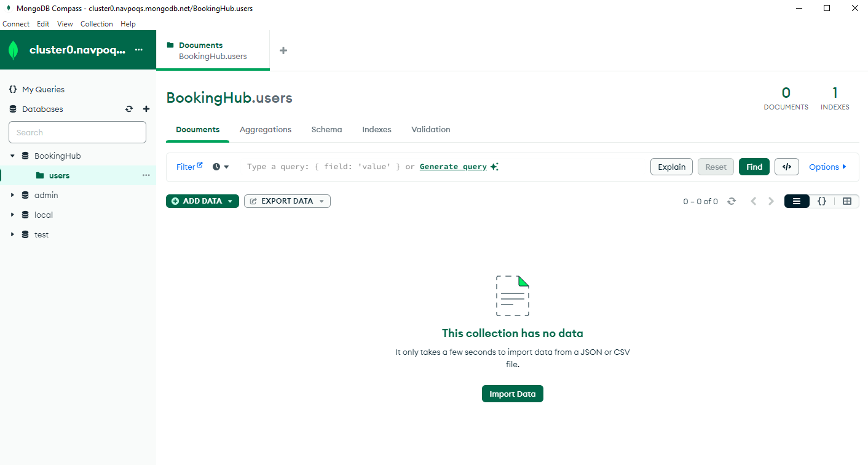Open the Help menu
The width and height of the screenshot is (868, 465).
(128, 24)
